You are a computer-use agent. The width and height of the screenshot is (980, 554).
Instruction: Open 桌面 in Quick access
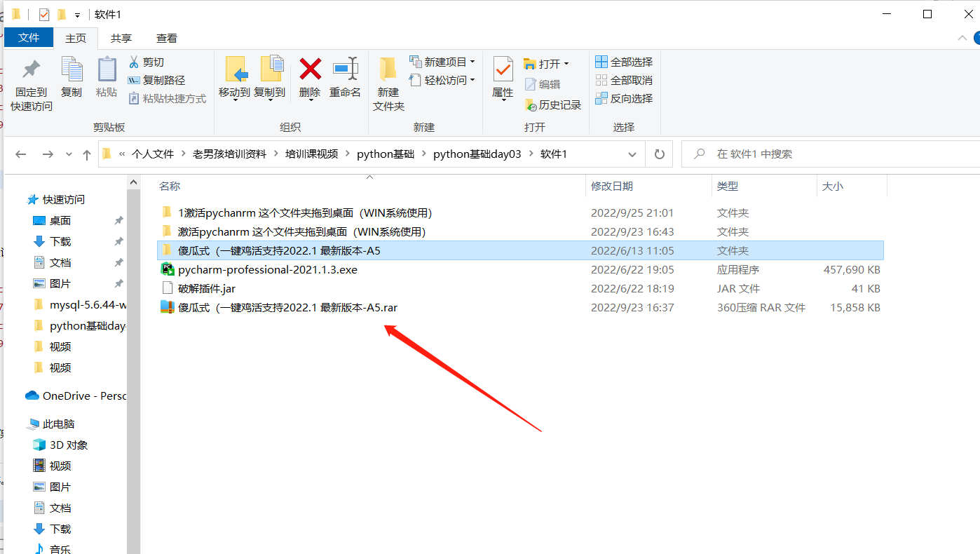(60, 221)
